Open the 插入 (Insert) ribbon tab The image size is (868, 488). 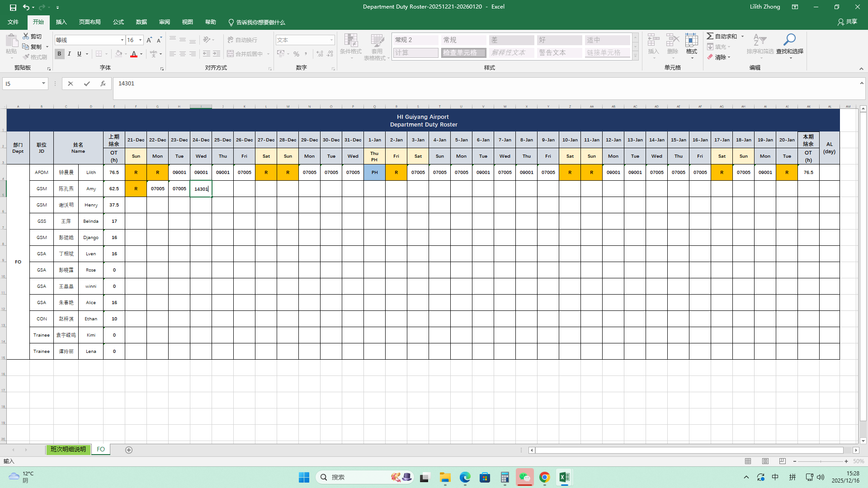click(61, 22)
